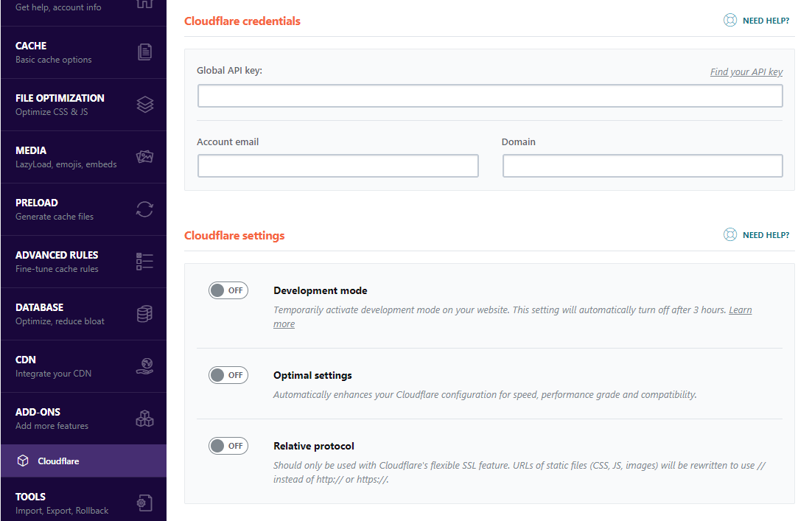Viewport: 812px width, 521px height.
Task: Click the 'Account email' label
Action: (x=228, y=142)
